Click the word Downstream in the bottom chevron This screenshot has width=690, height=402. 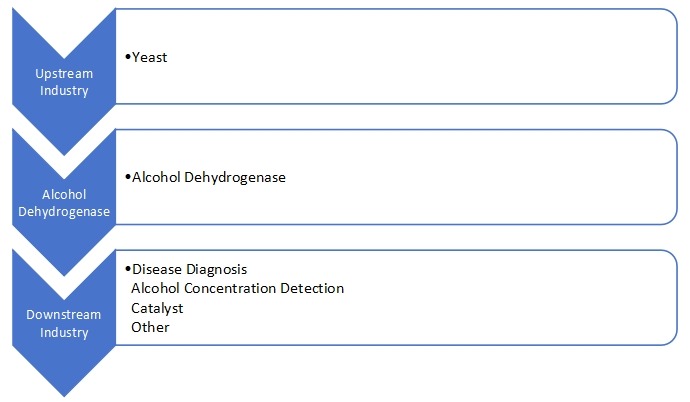(x=65, y=315)
